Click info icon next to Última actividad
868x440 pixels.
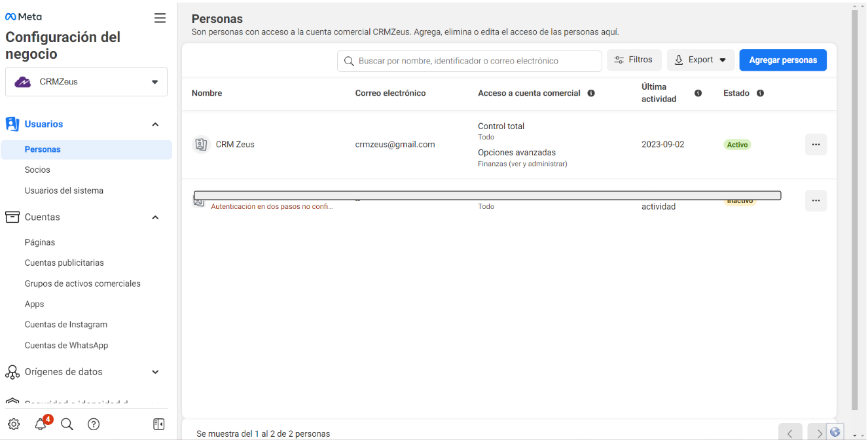(698, 94)
